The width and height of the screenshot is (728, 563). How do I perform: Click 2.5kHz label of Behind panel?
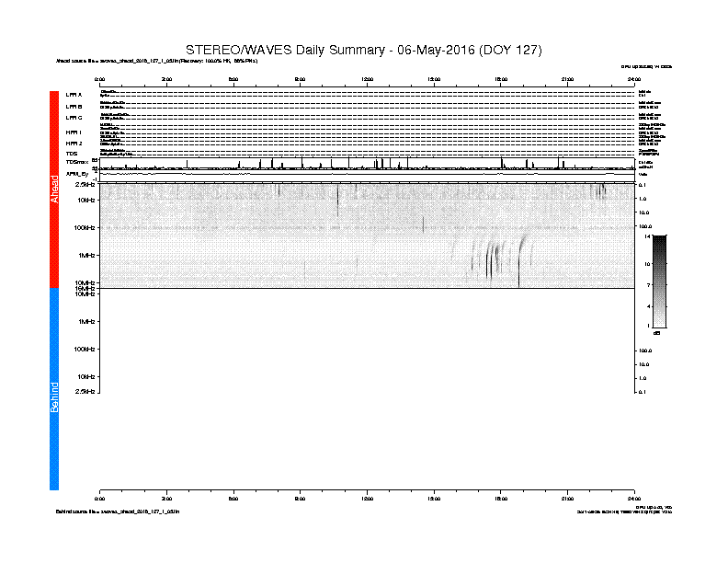(x=85, y=391)
